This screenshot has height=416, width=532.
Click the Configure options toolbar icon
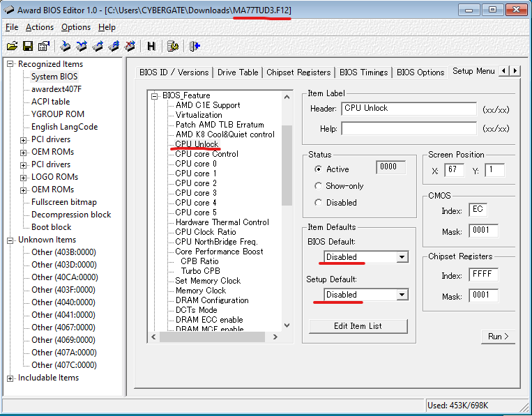coord(173,46)
